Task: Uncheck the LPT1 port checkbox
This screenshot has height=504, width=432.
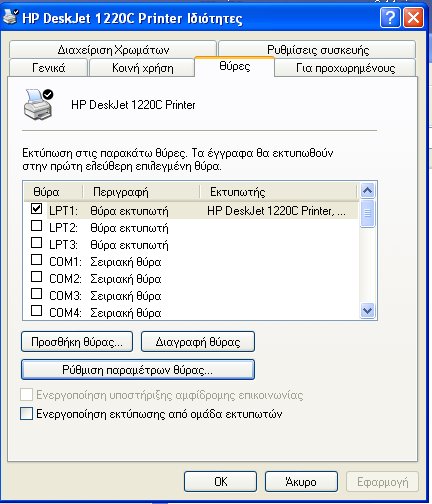Action: click(x=36, y=209)
